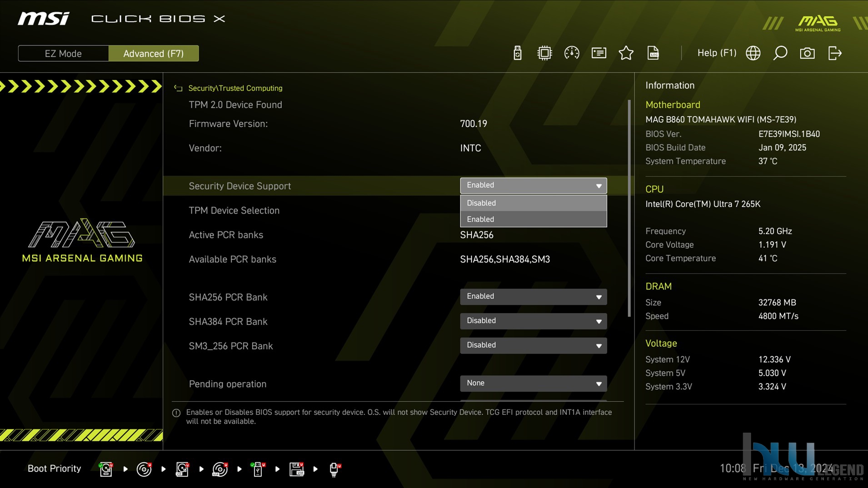Viewport: 868px width, 488px height.
Task: Click the MAG B860 TOMAHAWK WIFI motherboard name
Action: (721, 120)
